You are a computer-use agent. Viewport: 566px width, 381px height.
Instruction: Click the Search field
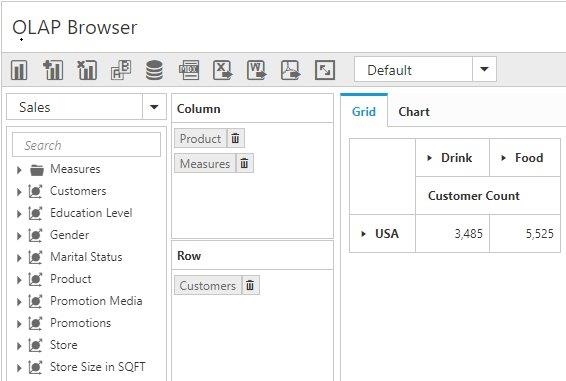(x=87, y=145)
